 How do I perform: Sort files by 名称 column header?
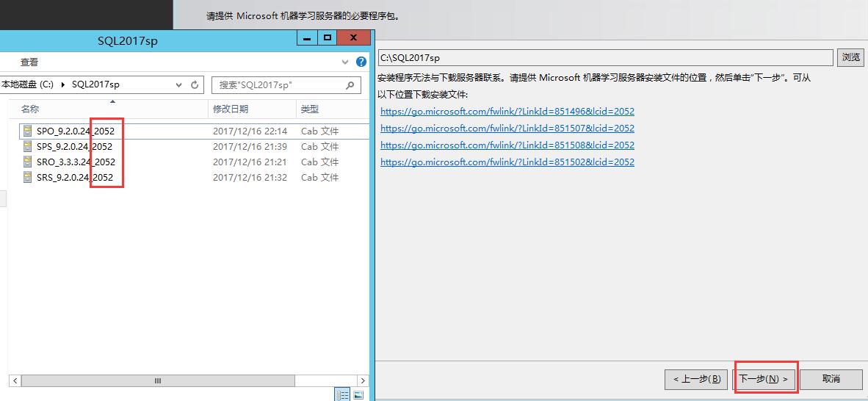[30, 109]
